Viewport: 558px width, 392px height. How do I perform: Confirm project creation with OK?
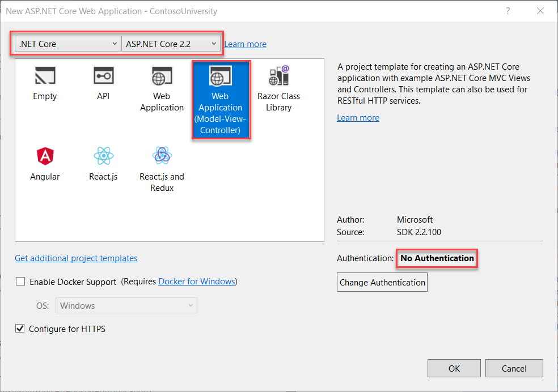click(454, 368)
